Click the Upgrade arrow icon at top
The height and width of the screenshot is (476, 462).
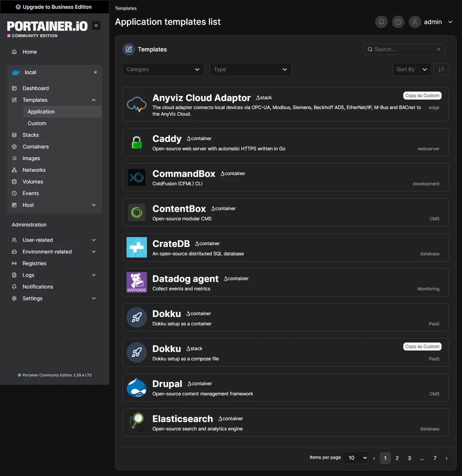tap(18, 7)
